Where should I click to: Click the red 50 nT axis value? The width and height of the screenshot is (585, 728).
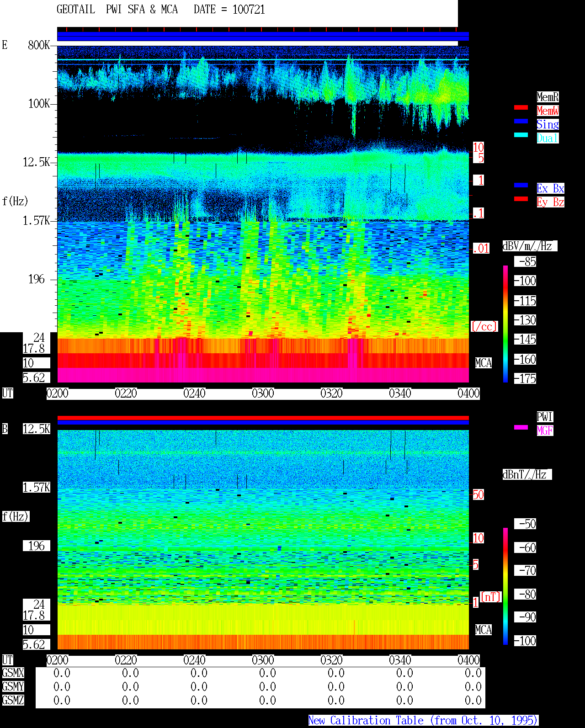[x=478, y=494]
